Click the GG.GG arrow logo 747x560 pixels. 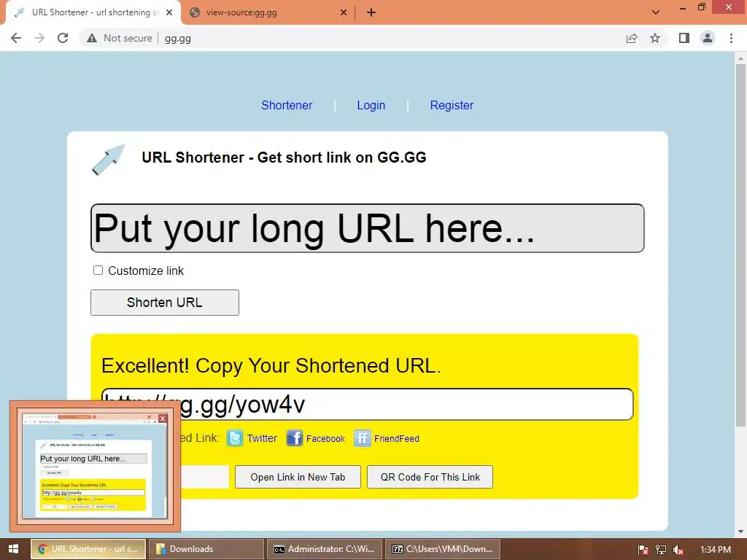108,160
